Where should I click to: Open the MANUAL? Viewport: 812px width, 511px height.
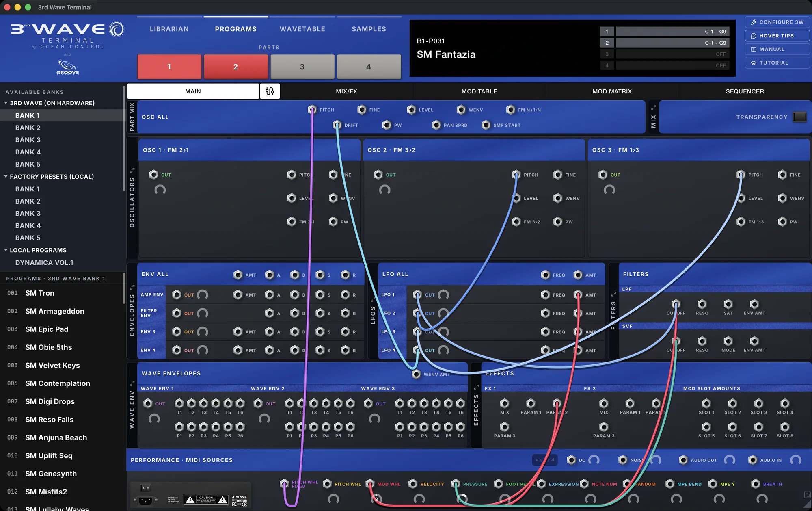777,49
